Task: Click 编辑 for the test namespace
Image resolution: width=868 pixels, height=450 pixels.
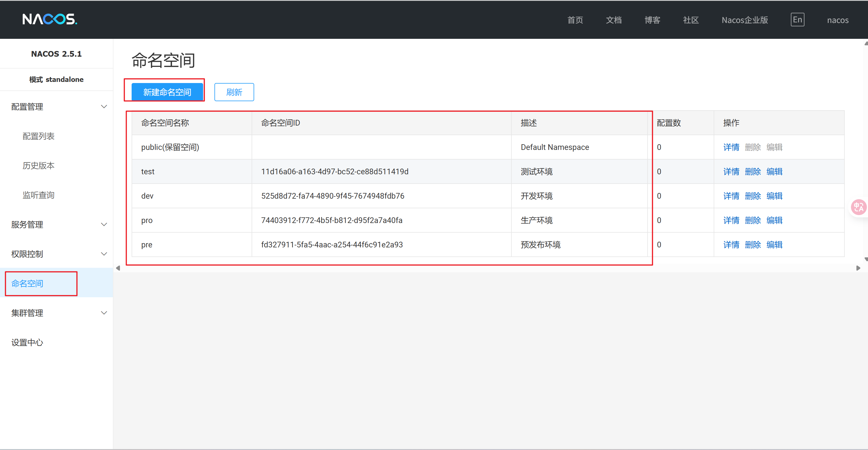Action: tap(774, 171)
